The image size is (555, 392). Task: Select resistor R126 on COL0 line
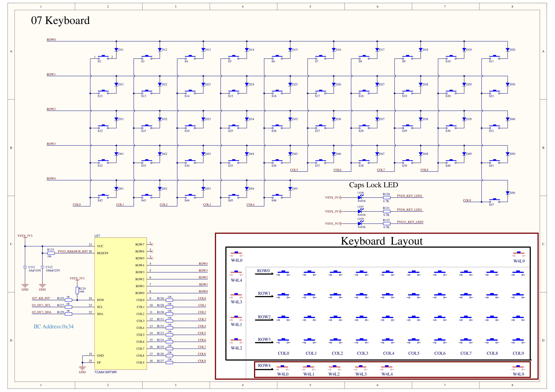[x=169, y=300]
